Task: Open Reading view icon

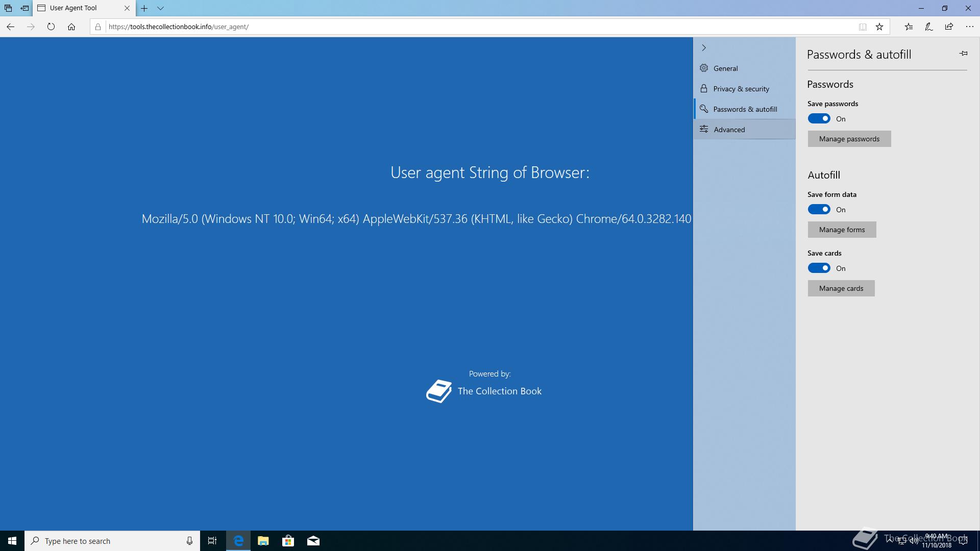Action: 863,27
